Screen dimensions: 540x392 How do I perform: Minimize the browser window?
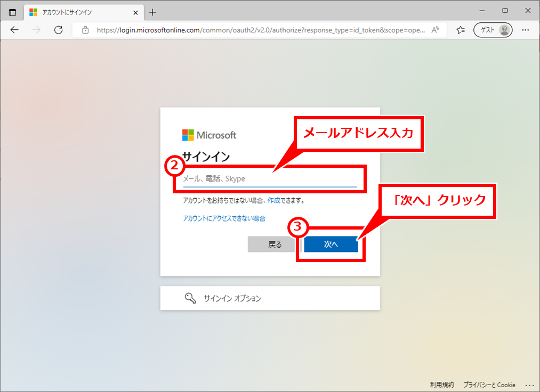click(482, 11)
